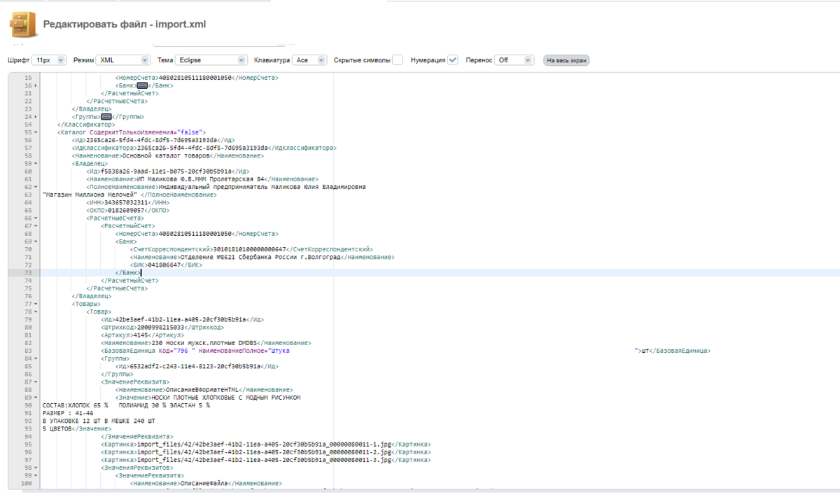This screenshot has width=840, height=504.
Task: Collapse the ЗначенияРеквизитов block at line 98
Action: [36, 468]
